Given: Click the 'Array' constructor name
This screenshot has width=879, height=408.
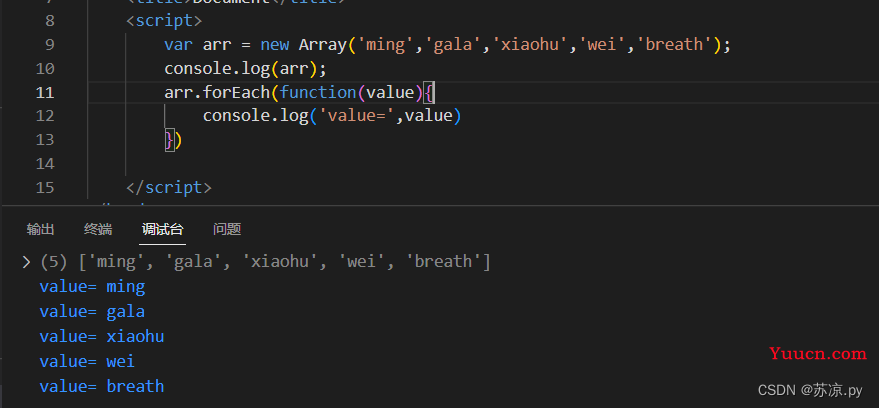Looking at the screenshot, I should 323,45.
